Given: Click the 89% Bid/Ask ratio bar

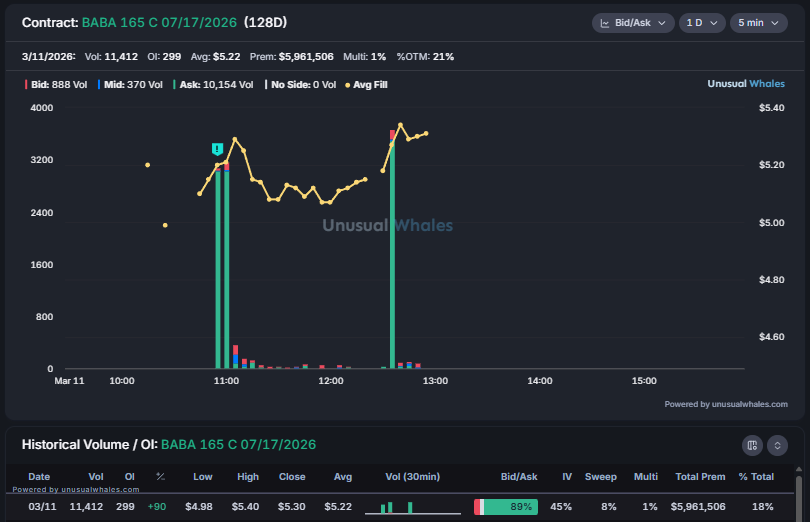Looking at the screenshot, I should coord(505,507).
